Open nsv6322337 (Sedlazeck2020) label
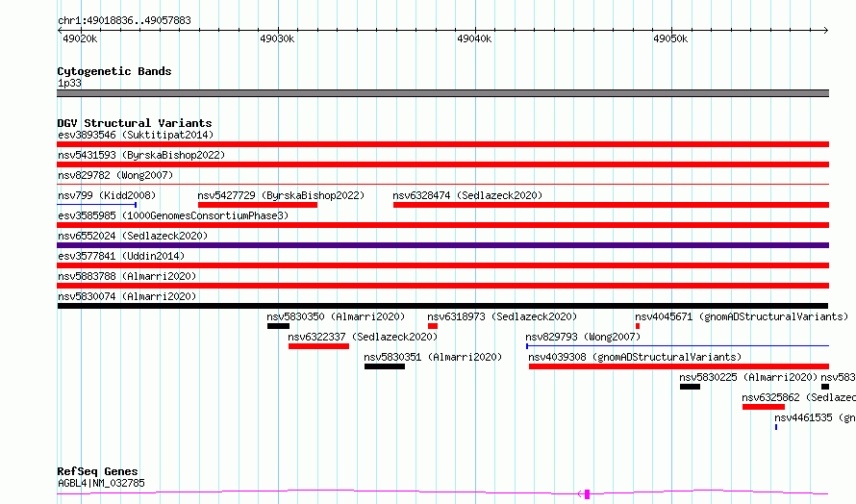The width and height of the screenshot is (856, 504). pyautogui.click(x=363, y=337)
